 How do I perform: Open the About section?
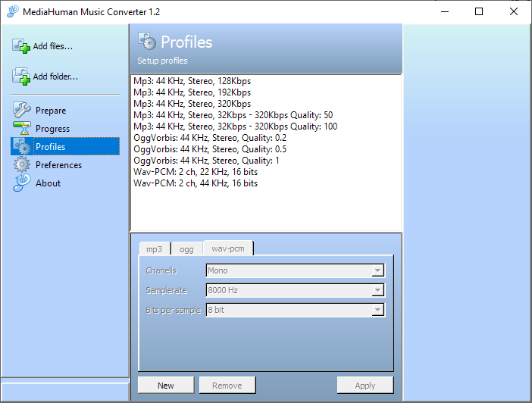click(65, 183)
